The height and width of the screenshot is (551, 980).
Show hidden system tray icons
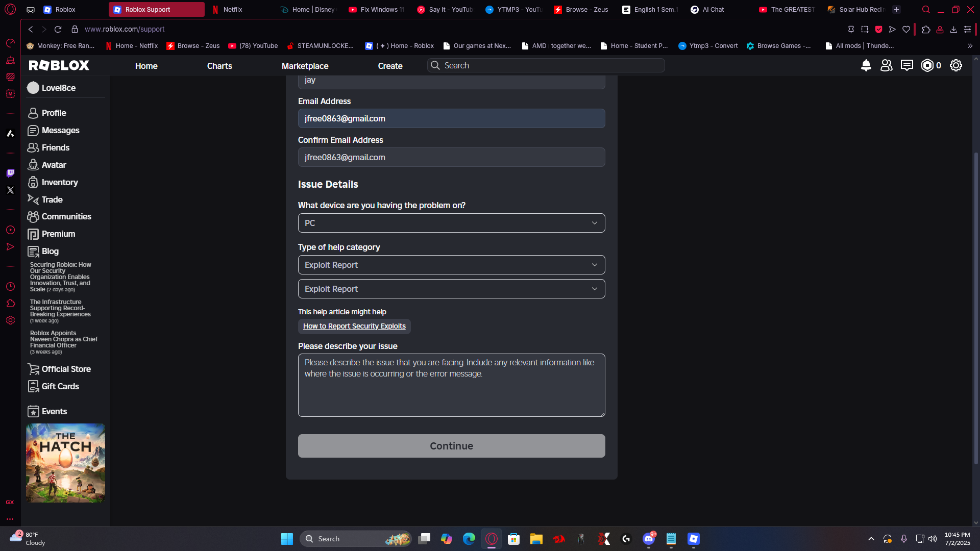coord(871,539)
